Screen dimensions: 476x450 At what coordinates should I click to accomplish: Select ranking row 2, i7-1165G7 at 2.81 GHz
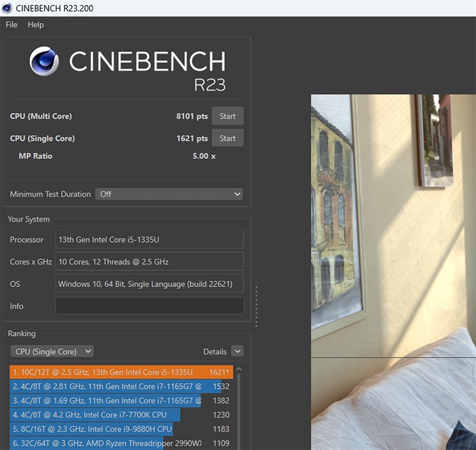click(x=121, y=386)
